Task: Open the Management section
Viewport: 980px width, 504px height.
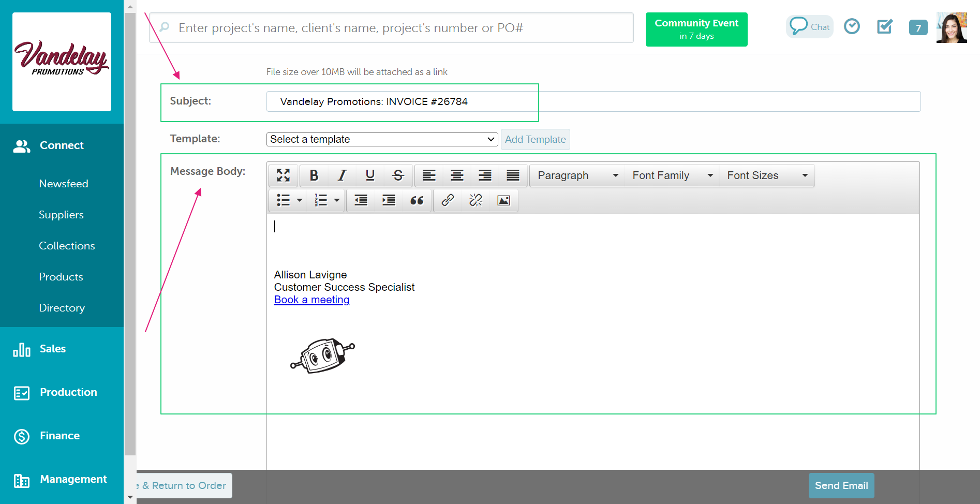Action: pyautogui.click(x=62, y=479)
